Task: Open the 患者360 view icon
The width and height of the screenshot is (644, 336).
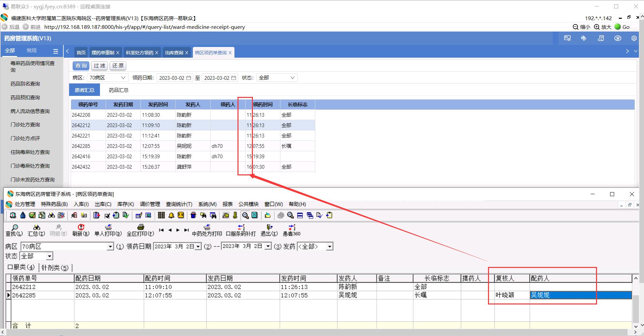Action: [x=291, y=228]
